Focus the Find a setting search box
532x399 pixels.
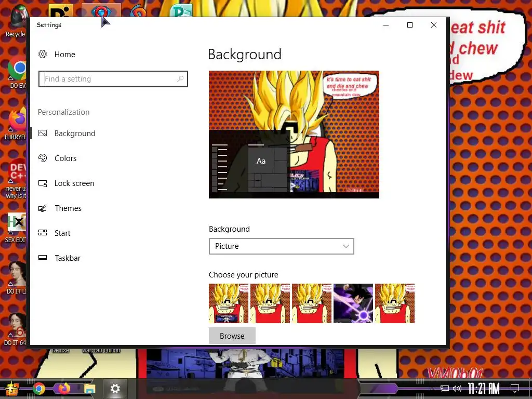[x=113, y=79]
